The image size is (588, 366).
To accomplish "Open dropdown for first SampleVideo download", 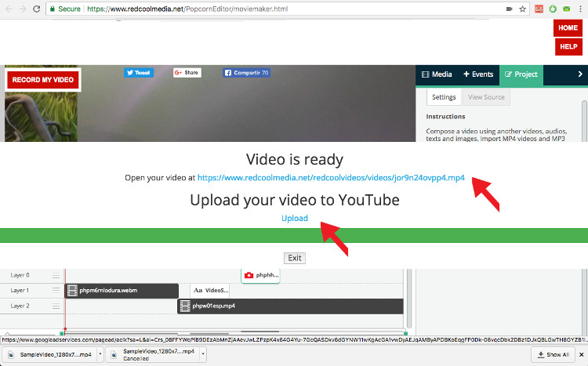I will coord(99,355).
